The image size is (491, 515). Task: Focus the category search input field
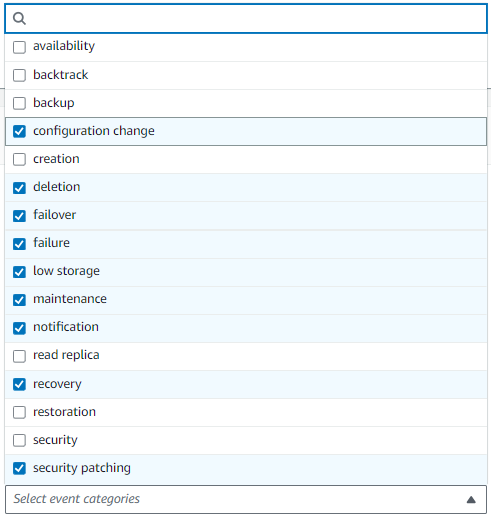coord(246,19)
